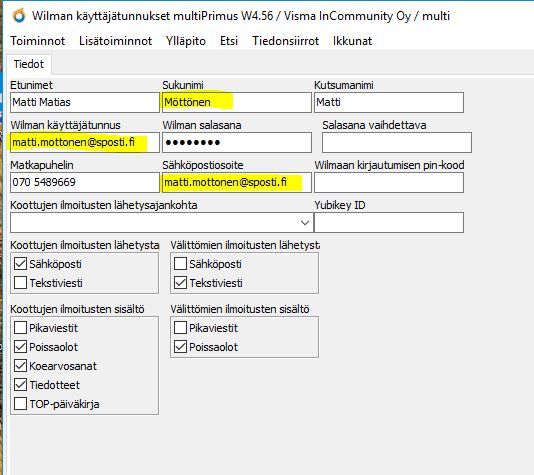534x475 pixels.
Task: Uncheck Poissaolot under Koottujen ilmoitusten sisältö
Action: tap(20, 347)
